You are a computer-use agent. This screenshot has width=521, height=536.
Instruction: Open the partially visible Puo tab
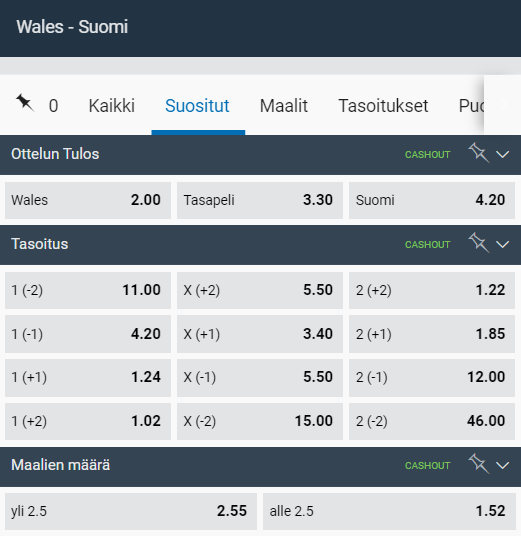pyautogui.click(x=471, y=106)
